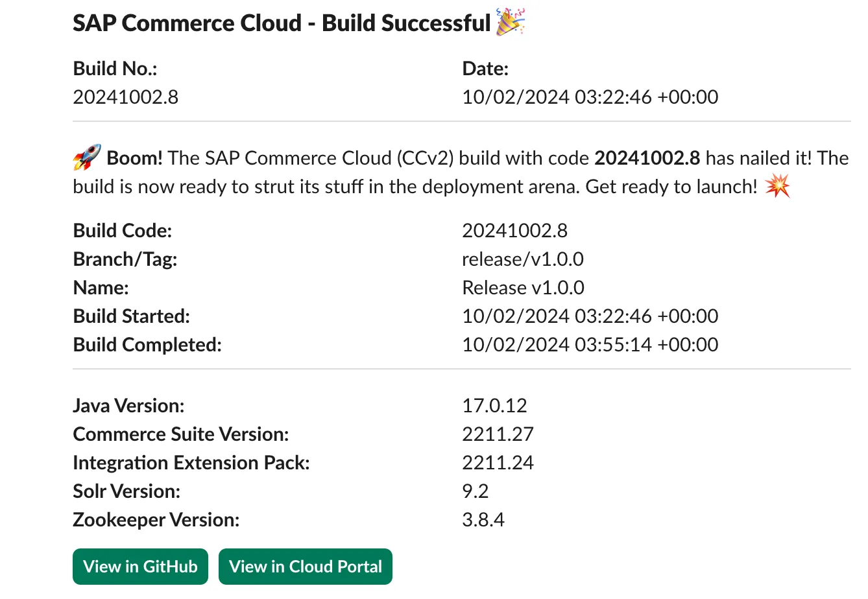Screen dimensions: 868x599
Task: Click the Build Started timestamp
Action: 590,316
